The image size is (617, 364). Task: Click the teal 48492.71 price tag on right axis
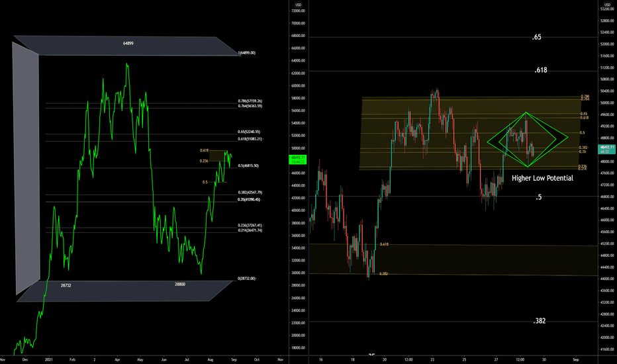click(x=607, y=149)
